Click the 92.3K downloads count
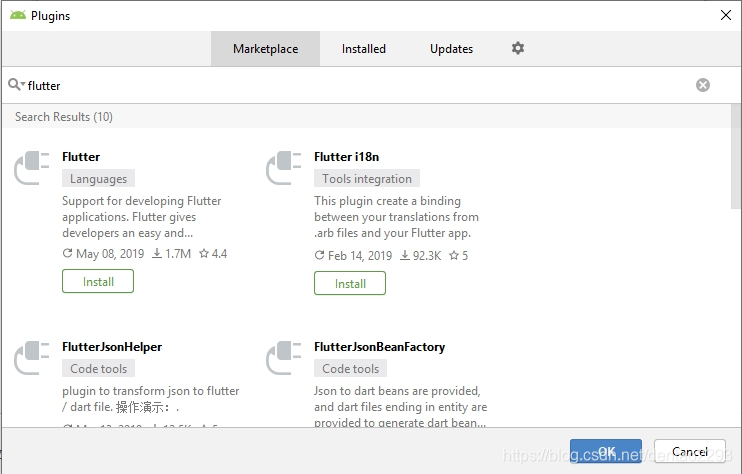The width and height of the screenshot is (742, 474). tap(421, 256)
